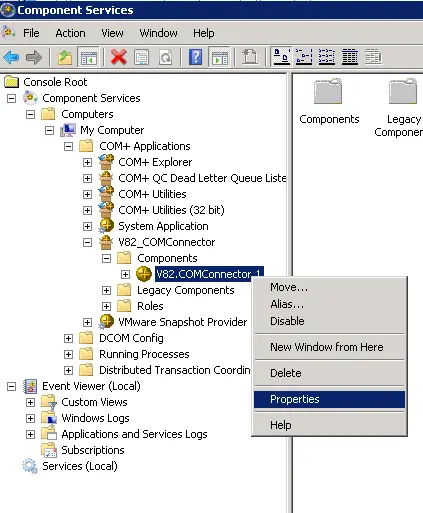Switch to Detail view icon
The image size is (423, 513).
(350, 57)
